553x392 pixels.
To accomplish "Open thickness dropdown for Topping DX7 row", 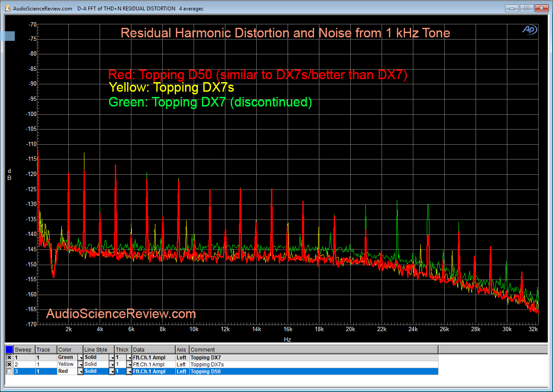I will click(129, 357).
